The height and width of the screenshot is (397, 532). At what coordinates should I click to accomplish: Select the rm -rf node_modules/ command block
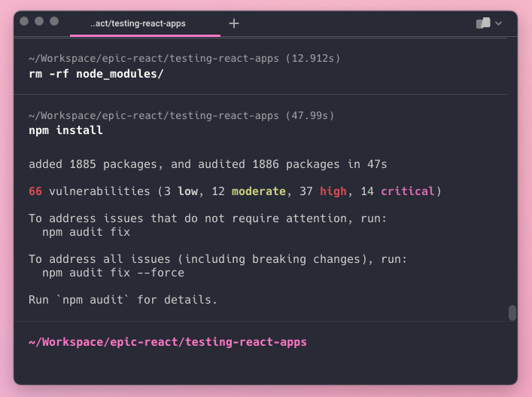coord(96,74)
